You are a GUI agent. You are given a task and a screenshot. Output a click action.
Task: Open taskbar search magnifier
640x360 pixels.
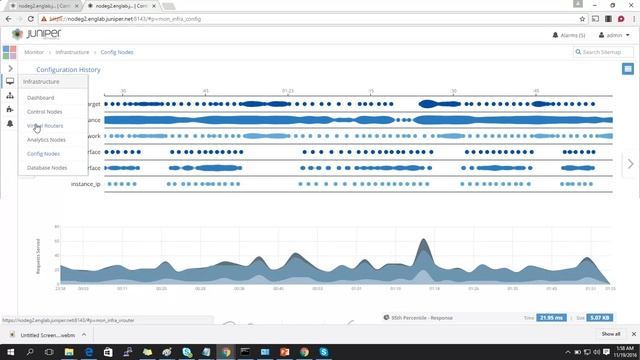(x=30, y=352)
